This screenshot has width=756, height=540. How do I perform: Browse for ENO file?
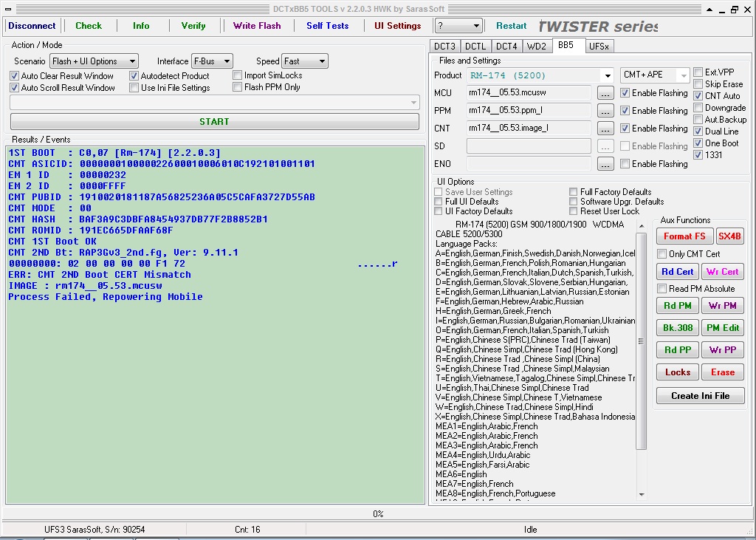point(605,164)
